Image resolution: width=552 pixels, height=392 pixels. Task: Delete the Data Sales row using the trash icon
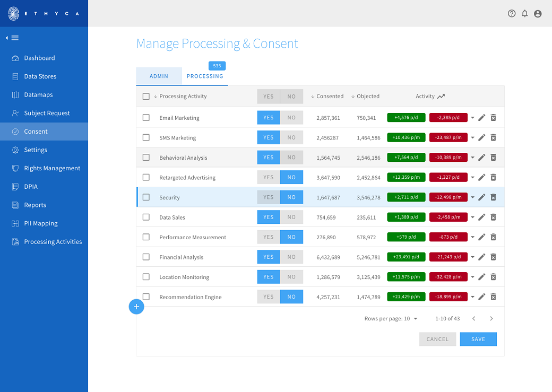coord(493,216)
